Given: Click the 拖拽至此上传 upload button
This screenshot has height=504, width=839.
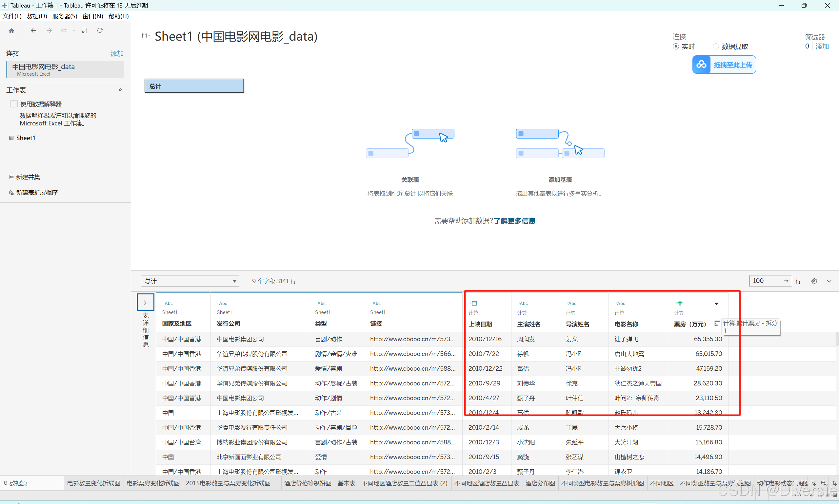Looking at the screenshot, I should (x=724, y=65).
